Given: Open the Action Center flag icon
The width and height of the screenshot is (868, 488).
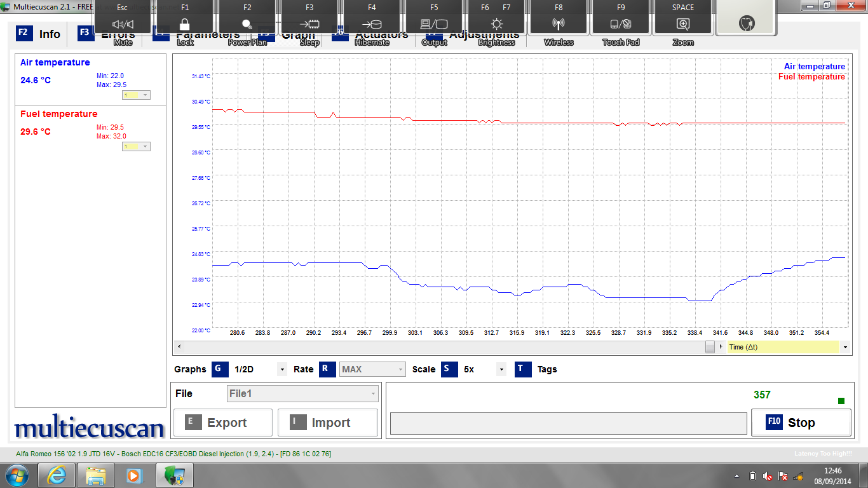Looking at the screenshot, I should 783,476.
